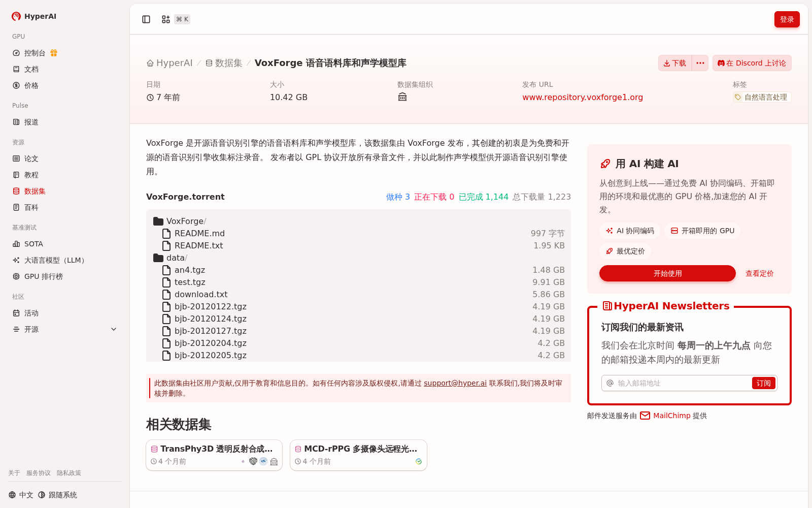
Task: Click the AI 协同编码 chip
Action: pos(630,231)
